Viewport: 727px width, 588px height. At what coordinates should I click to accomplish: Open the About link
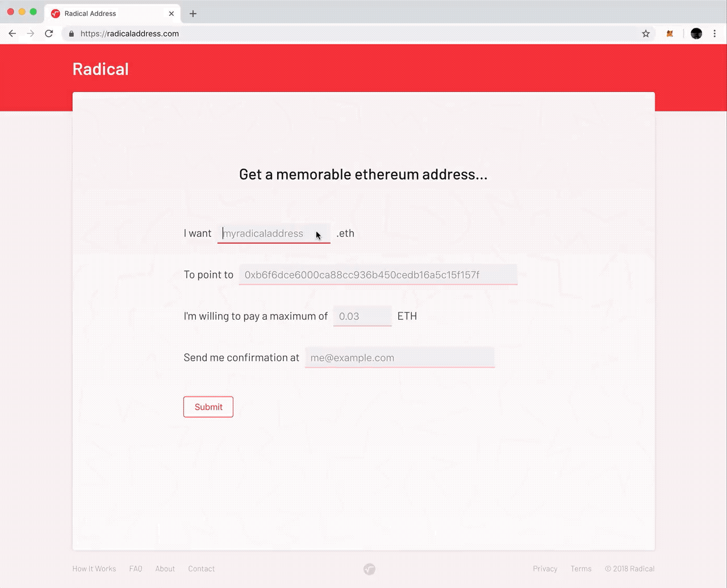click(165, 569)
